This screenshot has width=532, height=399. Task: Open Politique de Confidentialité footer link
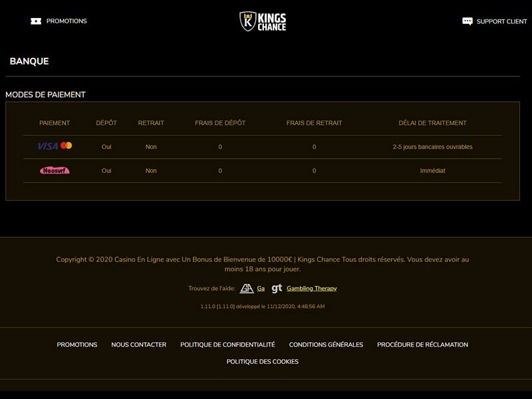coord(227,344)
